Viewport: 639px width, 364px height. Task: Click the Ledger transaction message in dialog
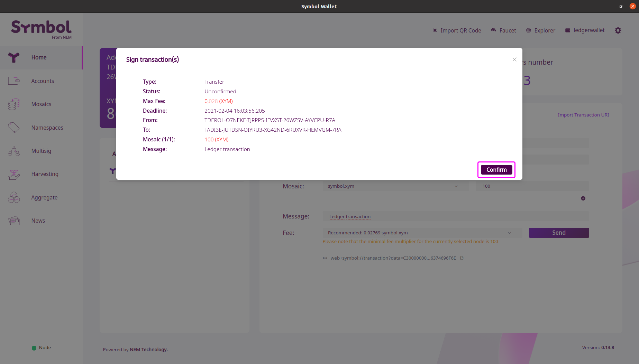[x=227, y=149]
